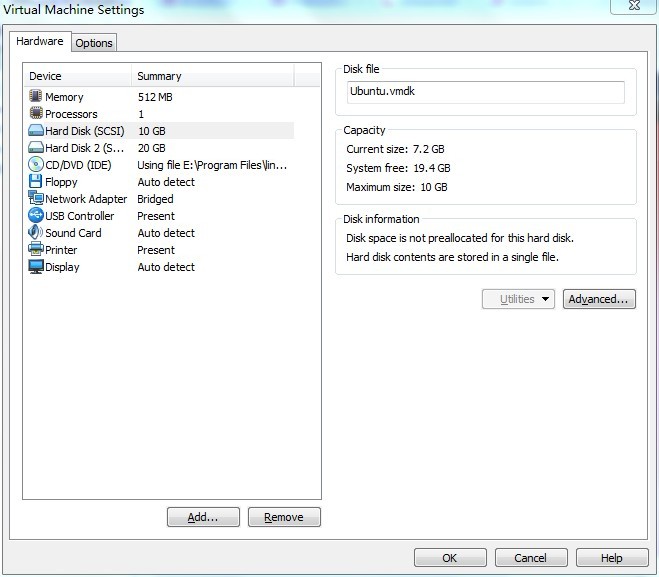This screenshot has width=659, height=577.
Task: Click the Sound Card speaker icon
Action: coord(36,232)
